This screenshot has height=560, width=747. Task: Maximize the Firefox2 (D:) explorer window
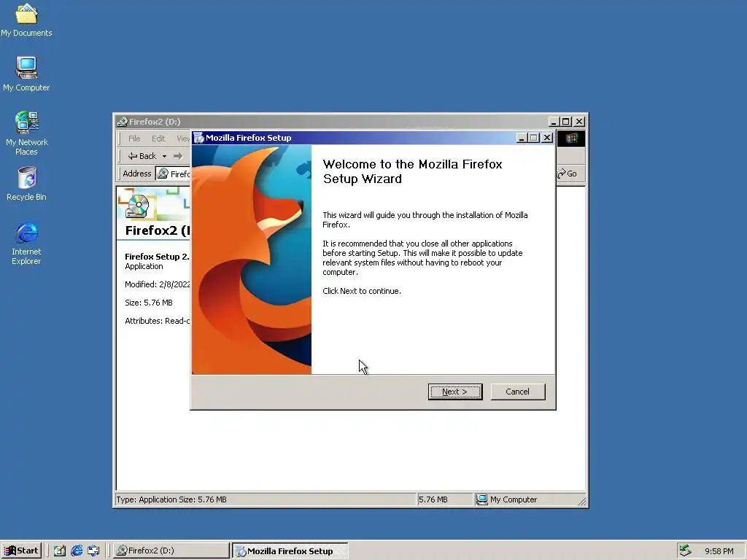click(x=565, y=122)
